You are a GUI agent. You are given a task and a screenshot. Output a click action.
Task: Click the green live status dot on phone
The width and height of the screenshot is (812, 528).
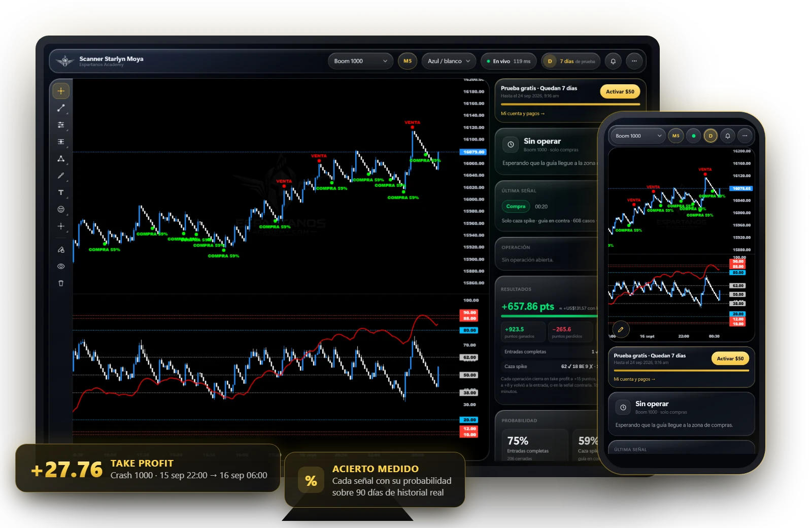point(693,136)
